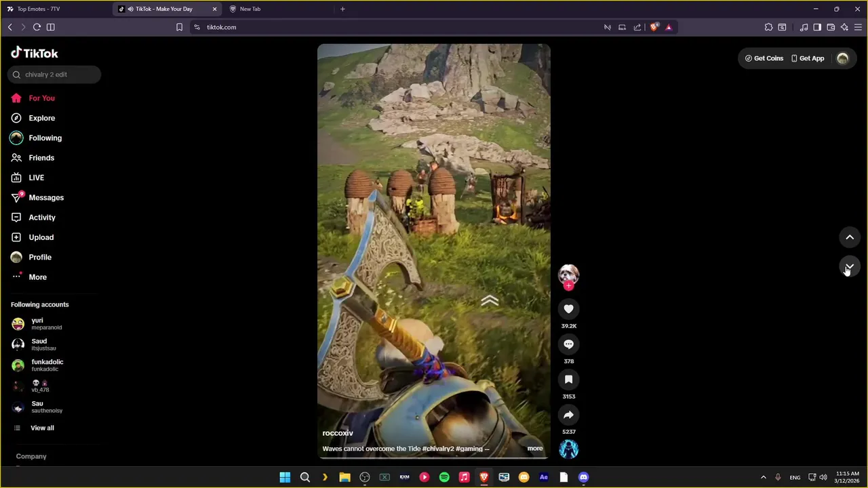Open the media playlist music note icon

[804, 27]
